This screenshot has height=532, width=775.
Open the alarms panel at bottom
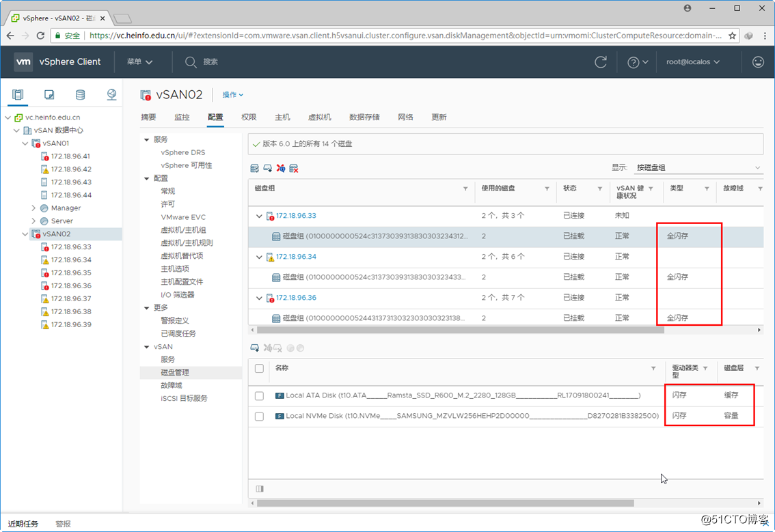click(64, 524)
